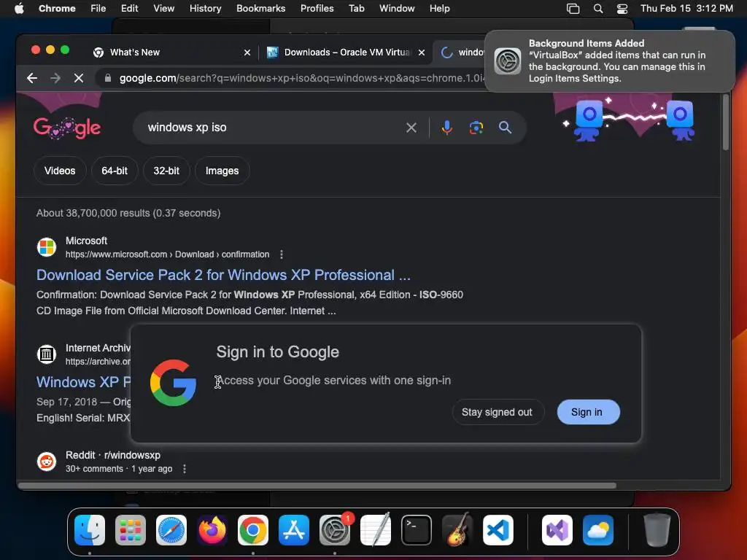Open Trash from the dock
Image resolution: width=747 pixels, height=560 pixels.
pyautogui.click(x=657, y=530)
